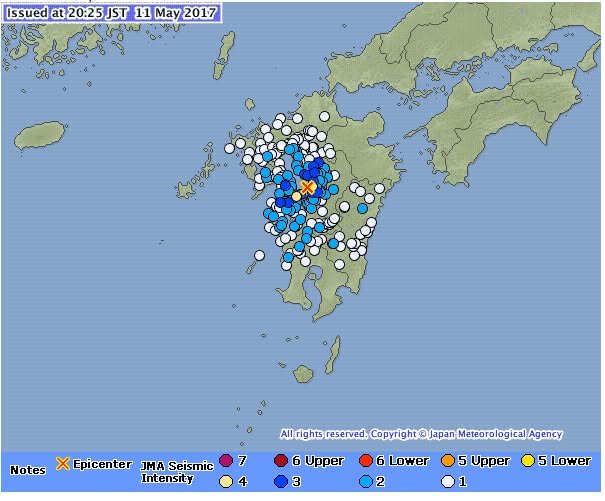Click the isolated white marker off the southwest coast
Image resolution: width=605 pixels, height=501 pixels.
tap(259, 256)
